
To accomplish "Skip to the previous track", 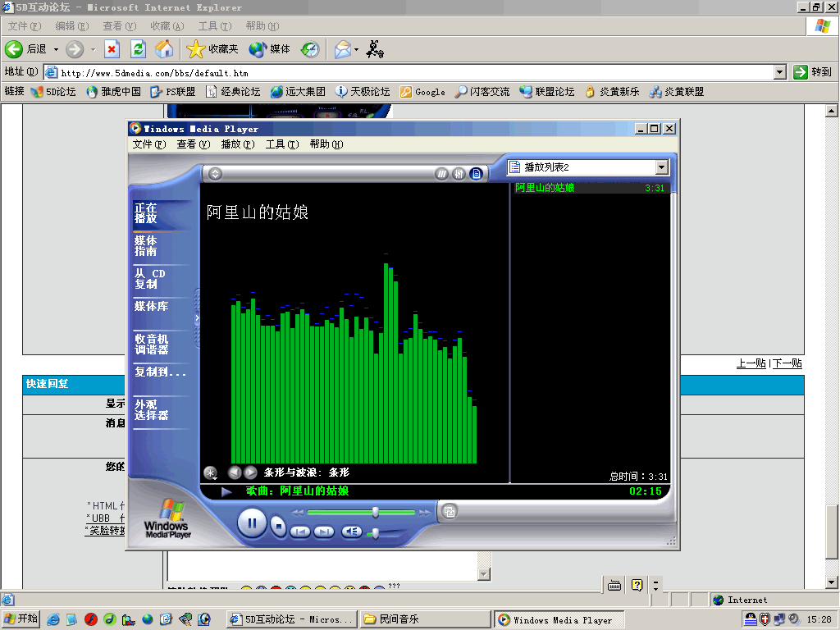I will pyautogui.click(x=300, y=532).
